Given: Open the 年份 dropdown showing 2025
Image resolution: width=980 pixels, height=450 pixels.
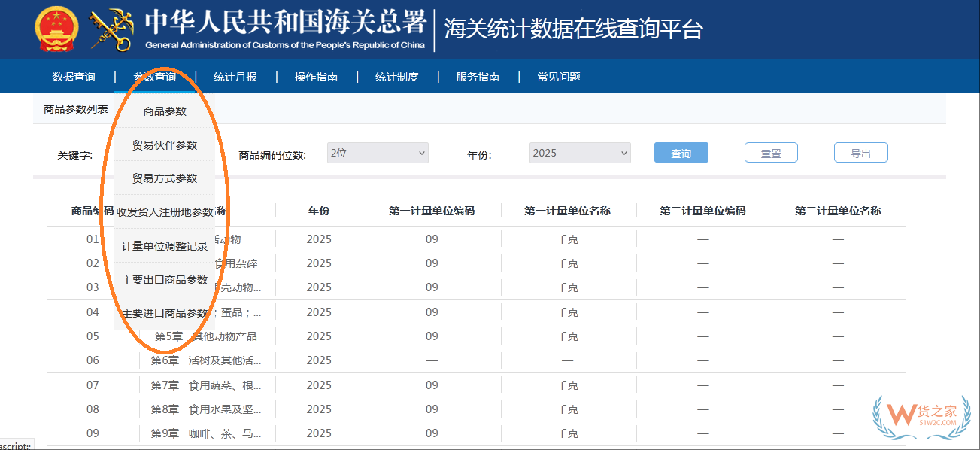Looking at the screenshot, I should 579,152.
